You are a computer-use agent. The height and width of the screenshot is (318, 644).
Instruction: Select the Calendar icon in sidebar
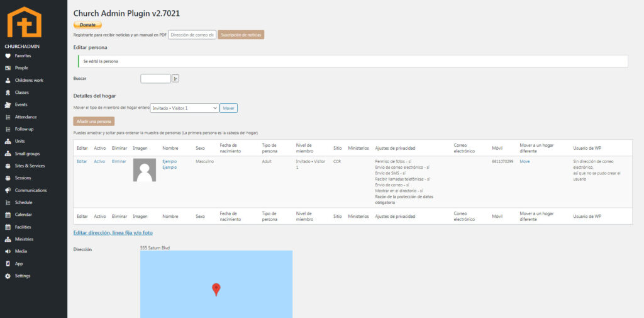[x=8, y=215]
